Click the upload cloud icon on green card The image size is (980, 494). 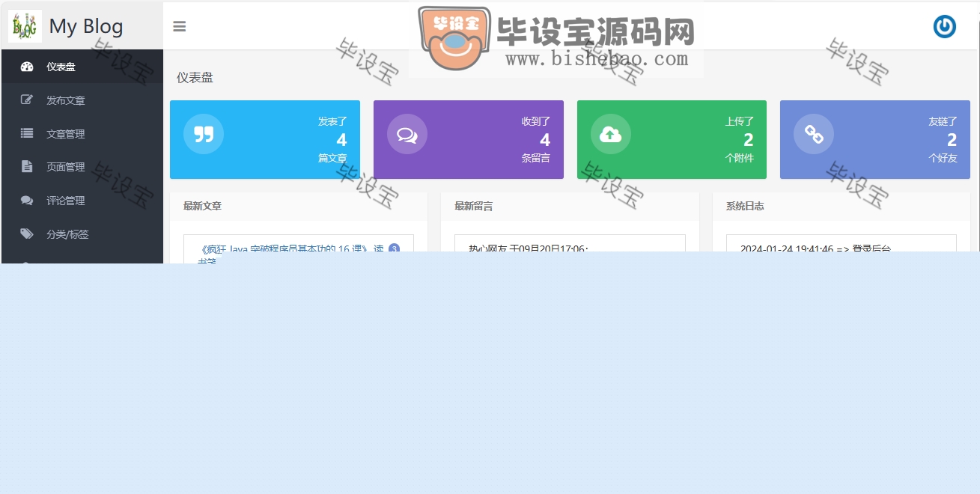click(x=610, y=135)
